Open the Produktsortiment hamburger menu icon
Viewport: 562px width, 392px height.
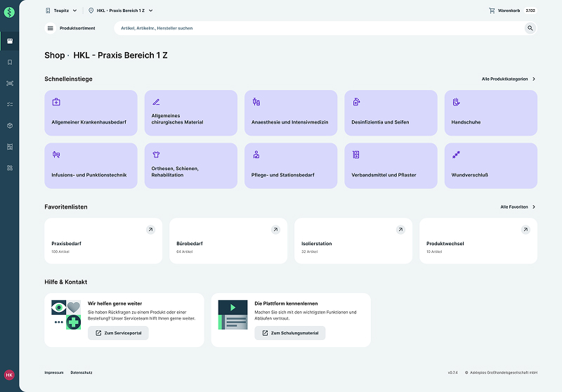(x=50, y=28)
